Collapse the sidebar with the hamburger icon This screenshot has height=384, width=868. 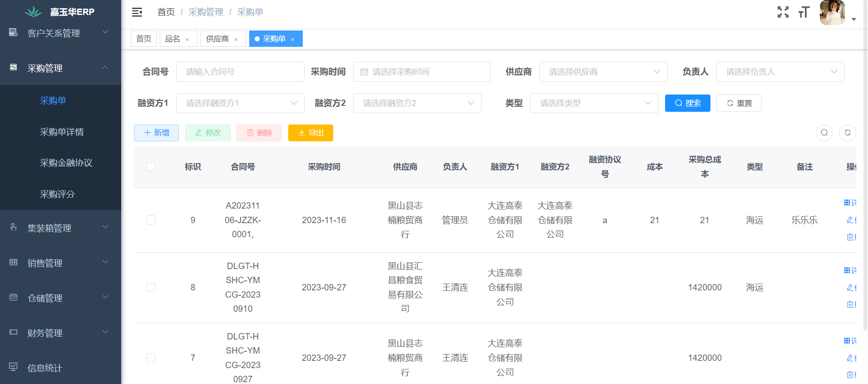(137, 12)
